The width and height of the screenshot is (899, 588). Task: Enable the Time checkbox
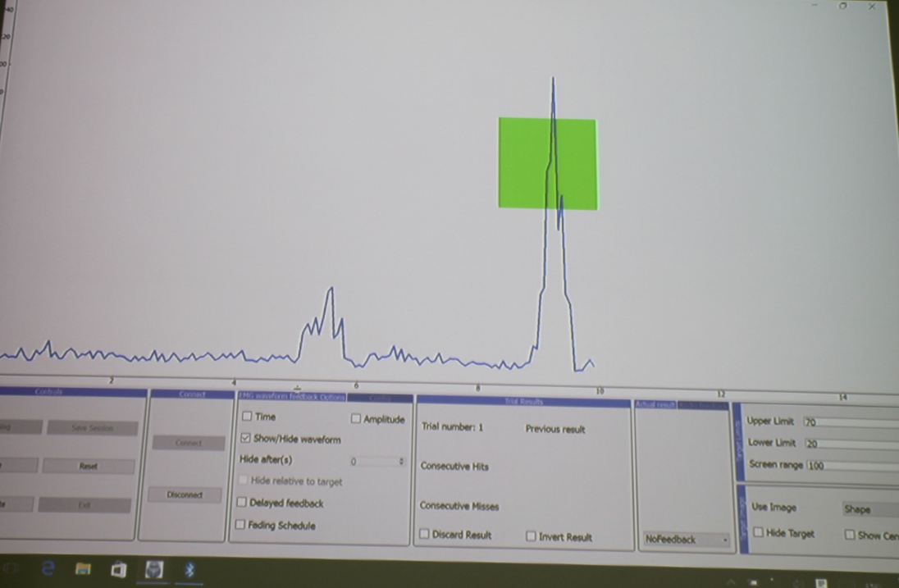click(x=247, y=417)
